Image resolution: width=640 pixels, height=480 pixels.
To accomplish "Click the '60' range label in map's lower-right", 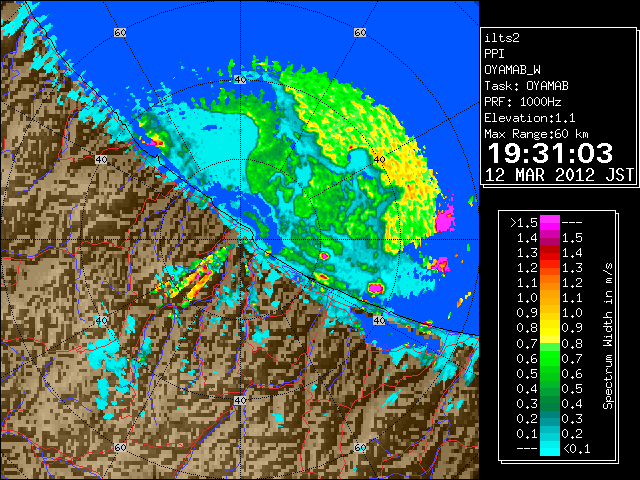I will point(360,447).
